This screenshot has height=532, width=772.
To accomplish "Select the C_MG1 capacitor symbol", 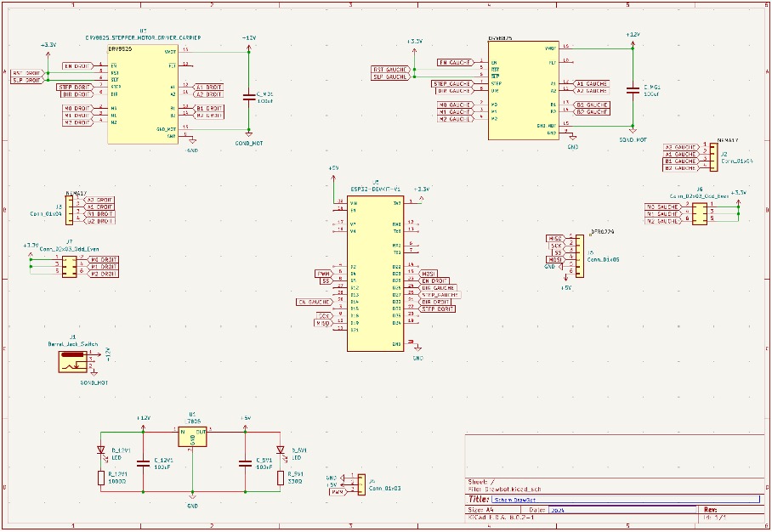I will 633,88.
